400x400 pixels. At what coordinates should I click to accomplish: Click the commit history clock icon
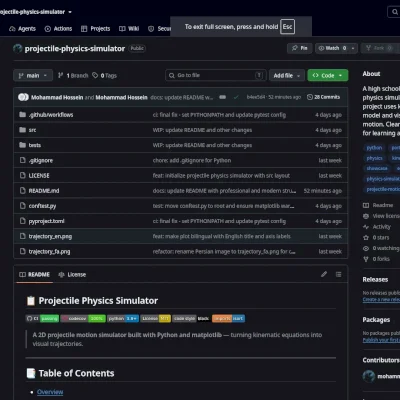[310, 97]
